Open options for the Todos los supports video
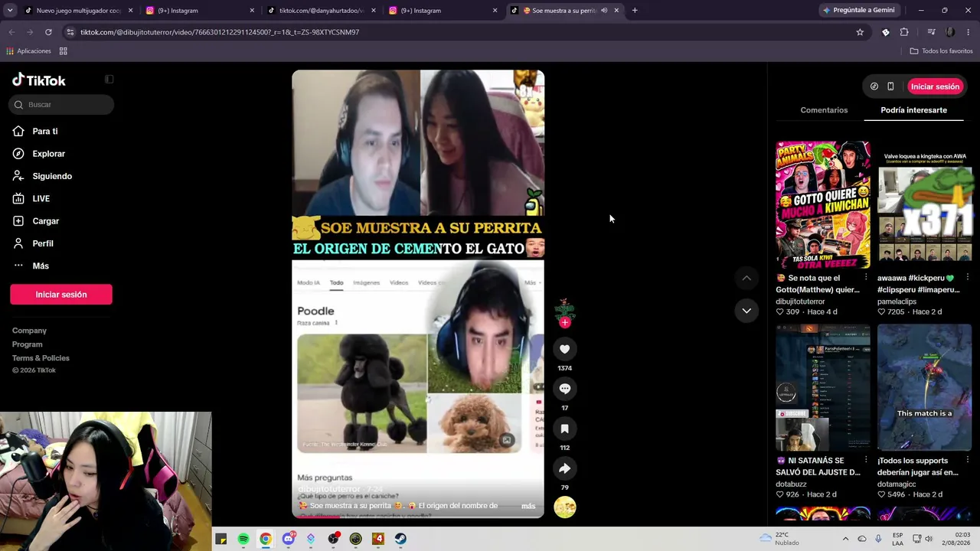The image size is (980, 551). pyautogui.click(x=968, y=461)
